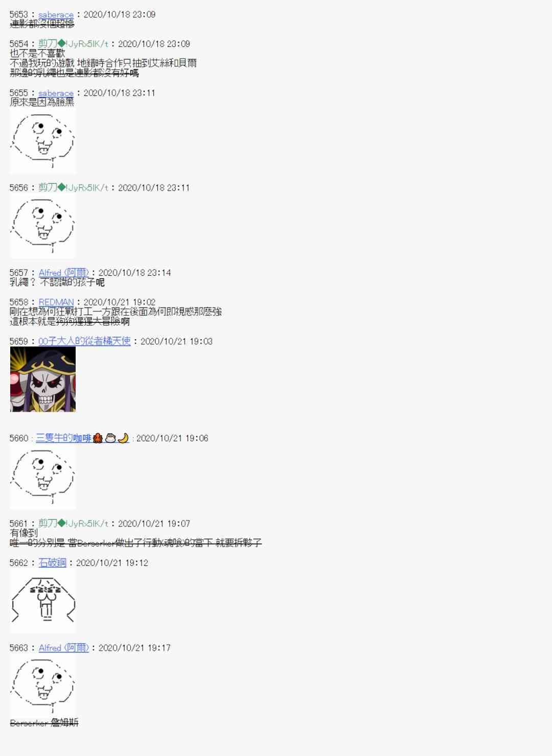552x756 pixels.
Task: Open REDMAN user link
Action: tap(56, 302)
